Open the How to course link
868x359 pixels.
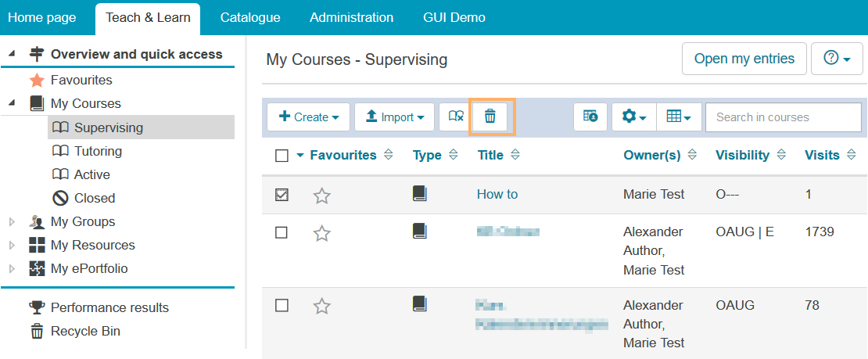(497, 194)
